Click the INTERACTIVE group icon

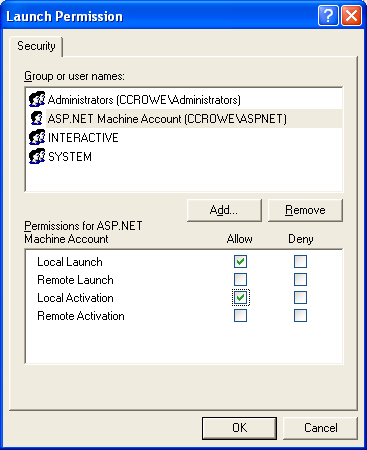[37, 137]
